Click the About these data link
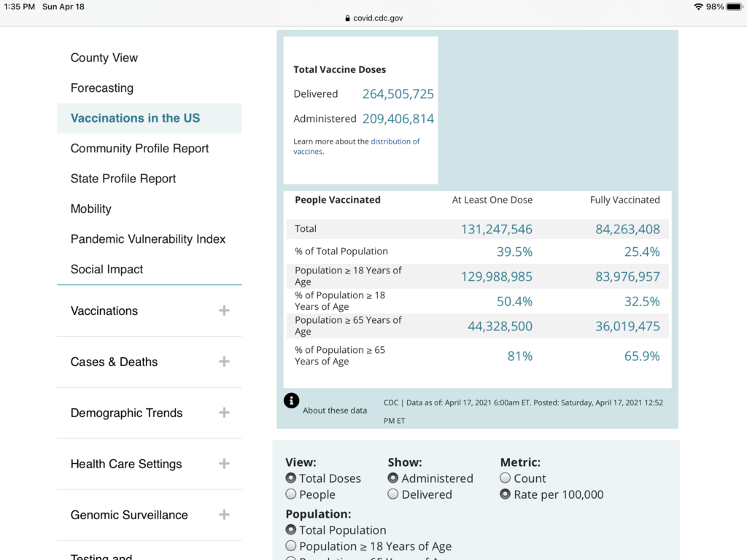747x560 pixels. point(335,411)
